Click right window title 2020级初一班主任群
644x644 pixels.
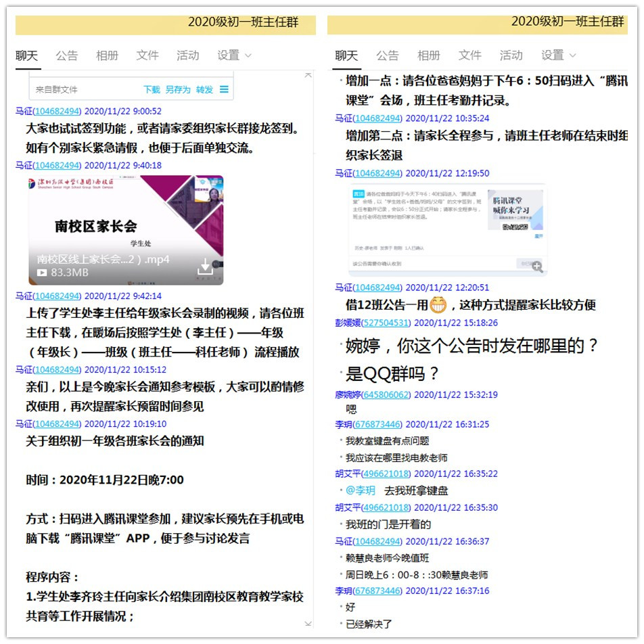[x=568, y=22]
